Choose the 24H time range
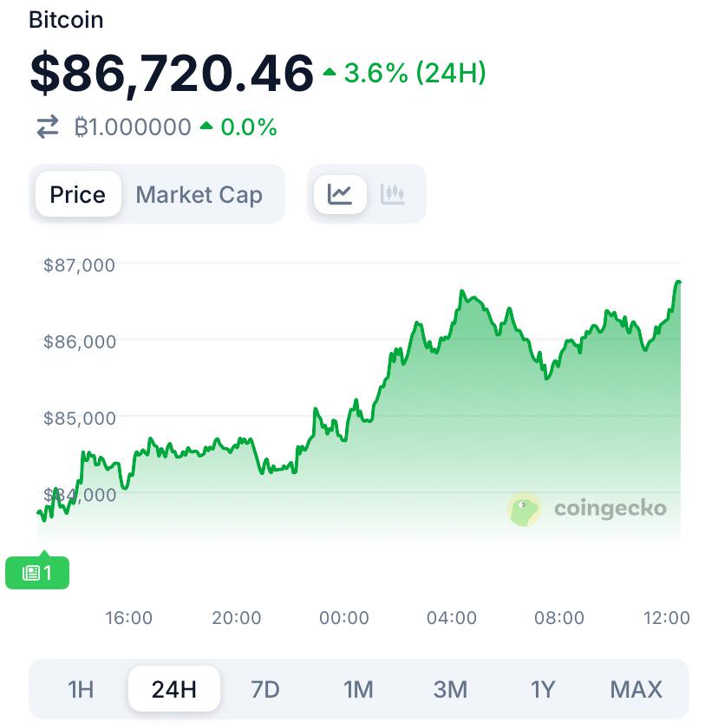Screen dimensions: 718x728 [x=174, y=690]
